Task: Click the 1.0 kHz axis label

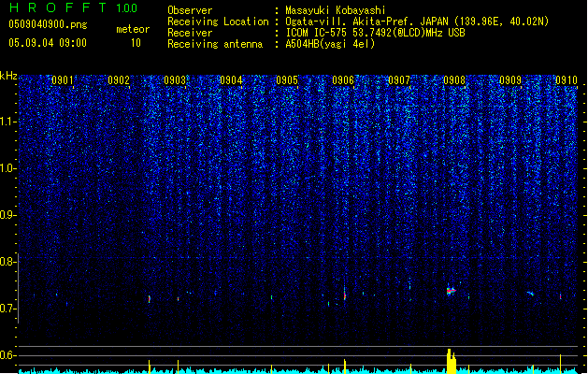Action: point(8,168)
